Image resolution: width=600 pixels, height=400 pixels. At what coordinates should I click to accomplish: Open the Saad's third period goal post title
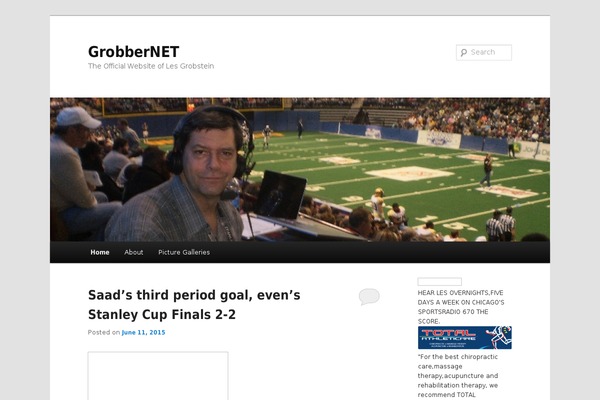(194, 305)
